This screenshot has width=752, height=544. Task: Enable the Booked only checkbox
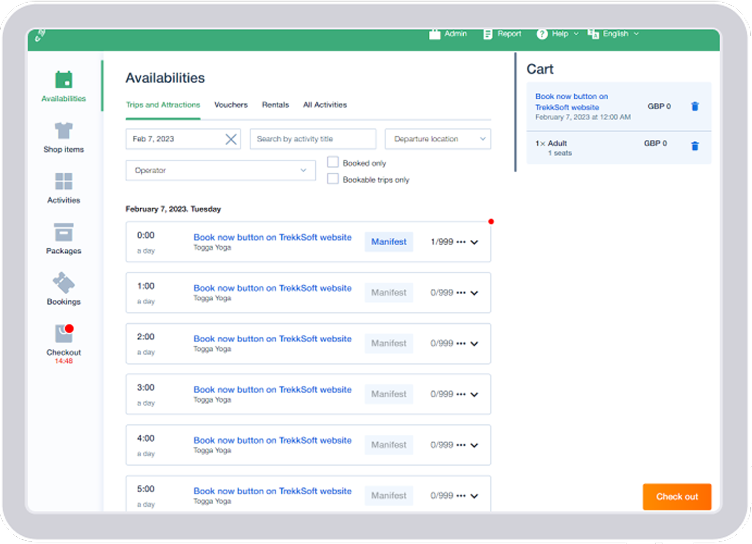tap(334, 163)
